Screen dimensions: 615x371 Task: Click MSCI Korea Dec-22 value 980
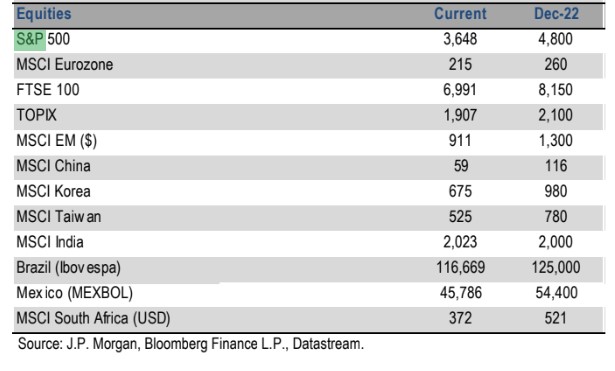click(556, 191)
